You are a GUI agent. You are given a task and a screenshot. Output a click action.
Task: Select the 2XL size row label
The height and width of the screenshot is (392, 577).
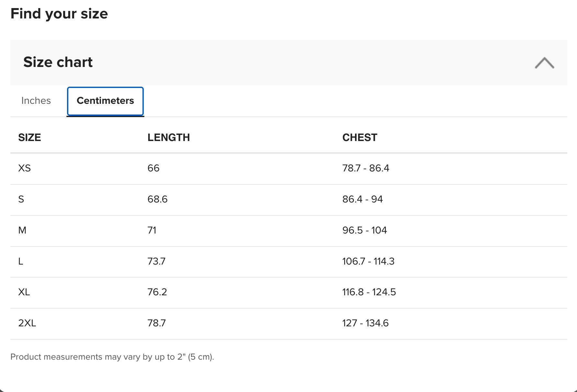point(27,323)
